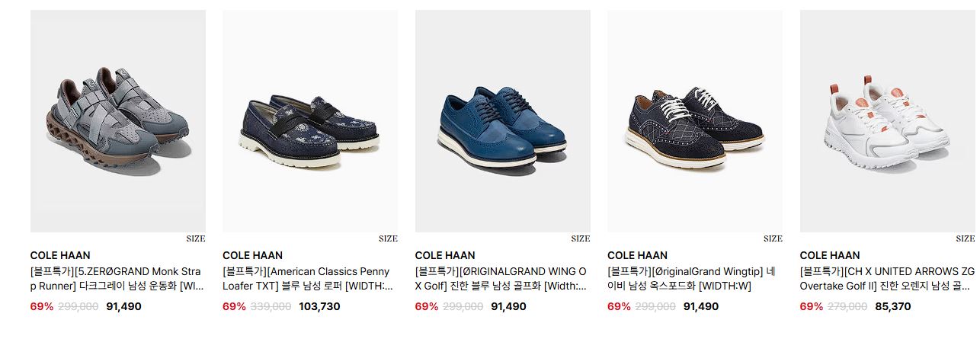Image resolution: width=980 pixels, height=352 pixels.
Task: Open the blue Wing OX Golf shoe image
Action: click(x=503, y=121)
